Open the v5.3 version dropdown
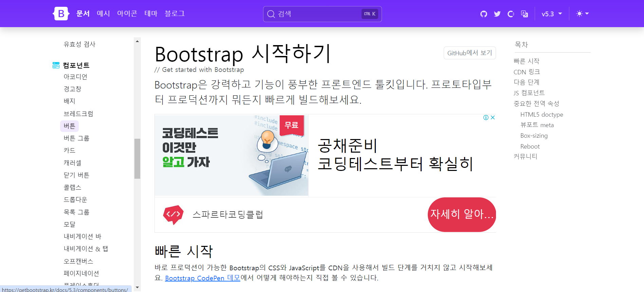 tap(552, 14)
